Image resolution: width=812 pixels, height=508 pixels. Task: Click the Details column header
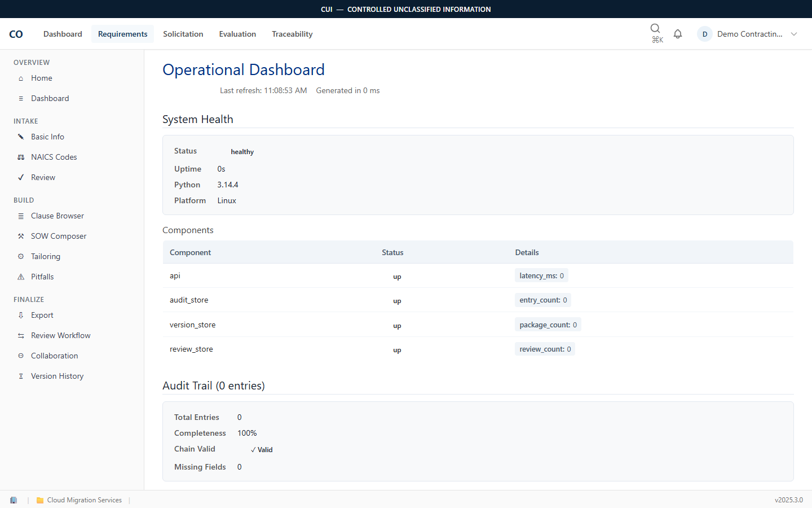(527, 252)
